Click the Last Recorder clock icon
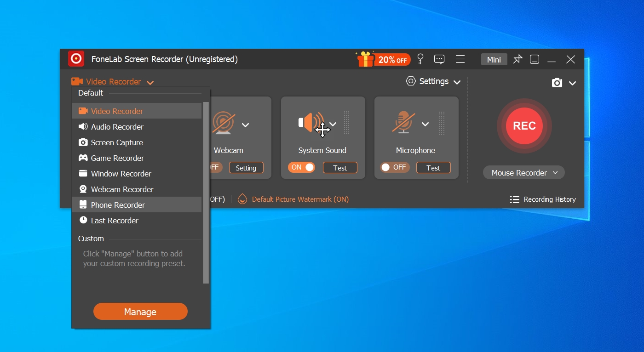 (83, 220)
